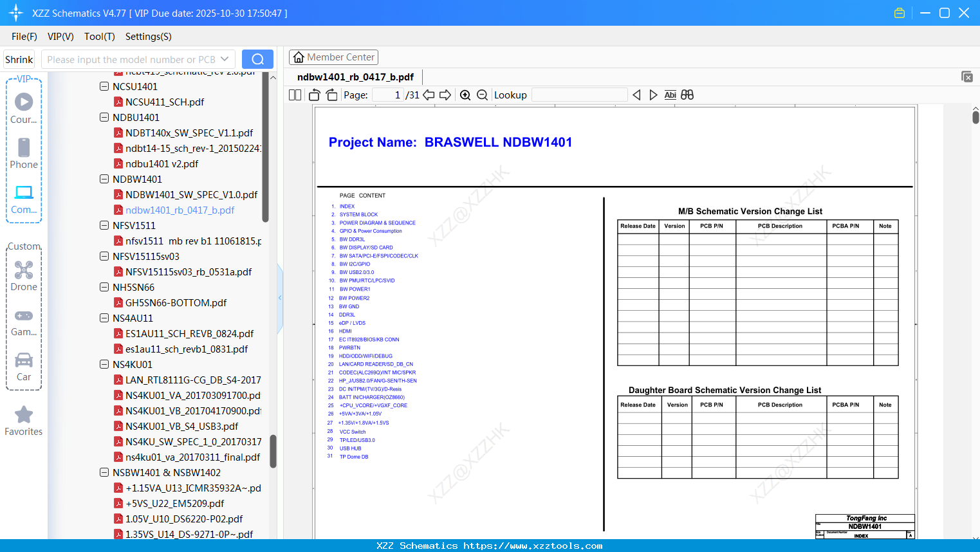
Task: Open the Courses category in VIP sidebar
Action: pyautogui.click(x=24, y=107)
